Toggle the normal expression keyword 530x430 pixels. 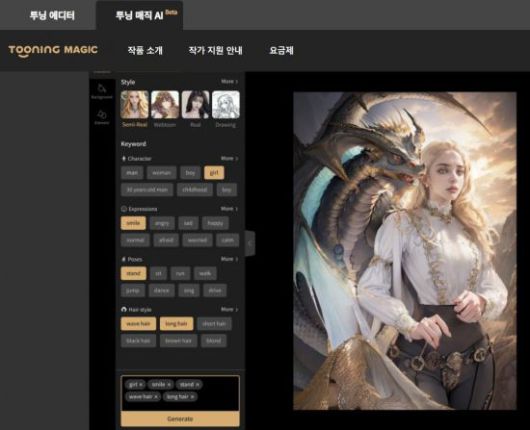135,240
